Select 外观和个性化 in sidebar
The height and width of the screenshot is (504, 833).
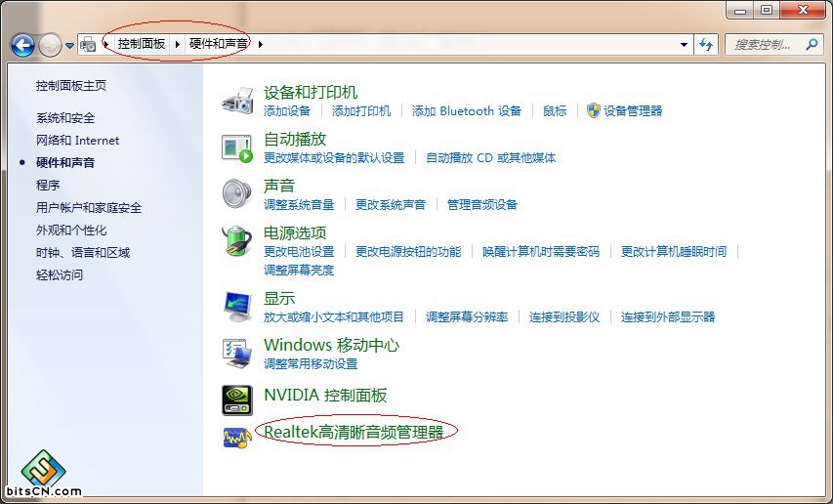click(71, 230)
